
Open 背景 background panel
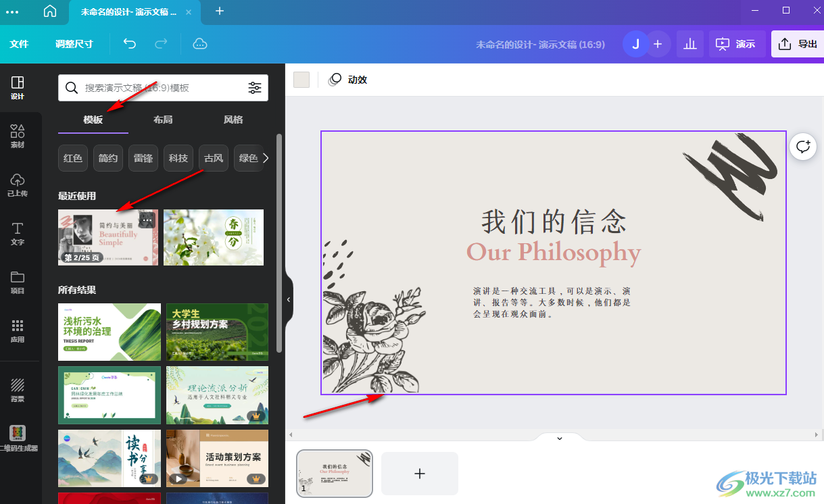[18, 390]
